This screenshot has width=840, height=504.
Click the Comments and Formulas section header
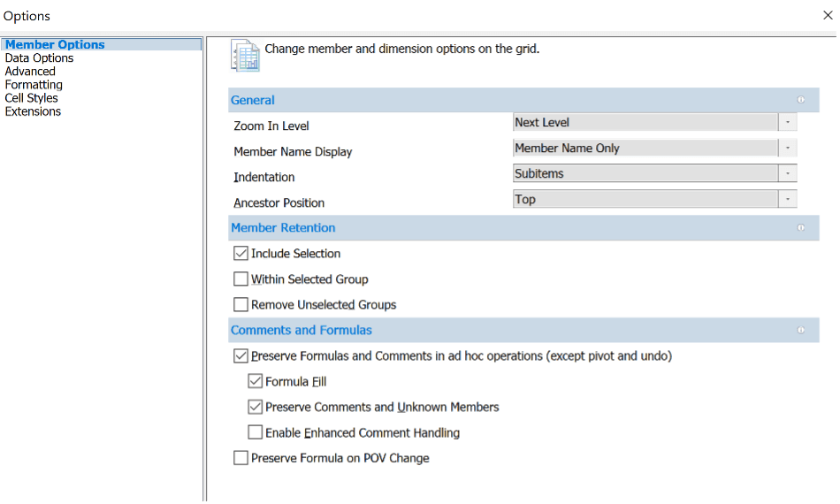523,330
